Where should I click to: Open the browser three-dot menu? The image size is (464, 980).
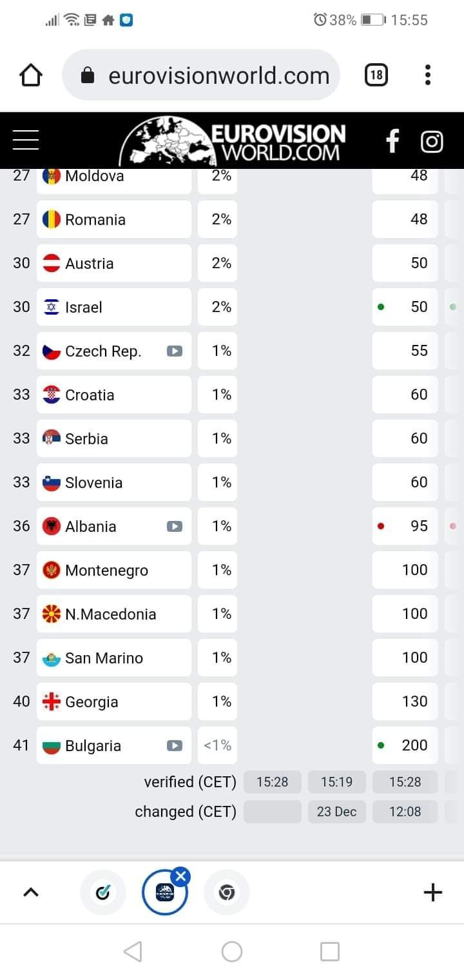pyautogui.click(x=427, y=75)
